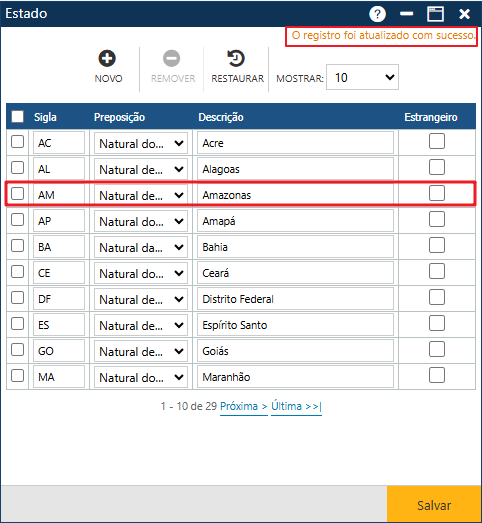Open the Preposição dropdown for Alagoas

(x=141, y=169)
